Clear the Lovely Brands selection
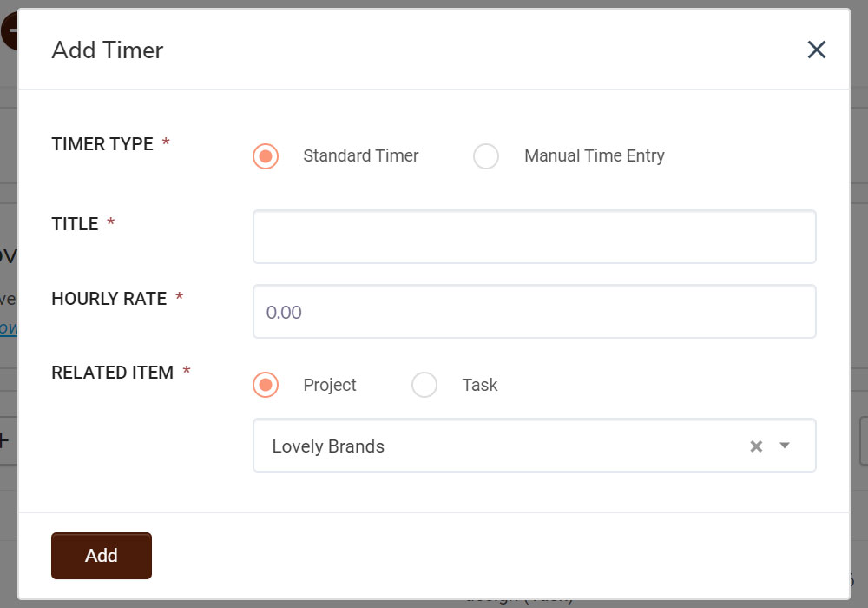 756,446
